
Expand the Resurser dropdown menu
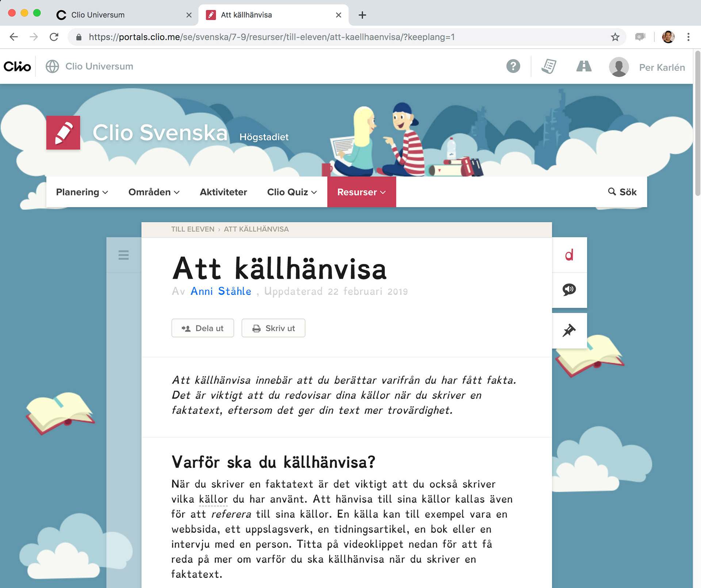361,192
